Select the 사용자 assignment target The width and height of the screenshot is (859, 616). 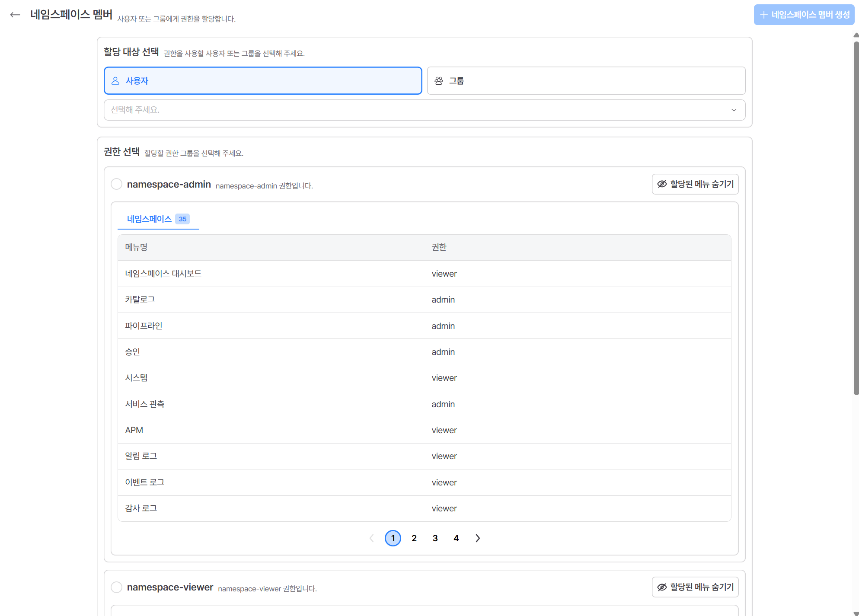pos(263,81)
